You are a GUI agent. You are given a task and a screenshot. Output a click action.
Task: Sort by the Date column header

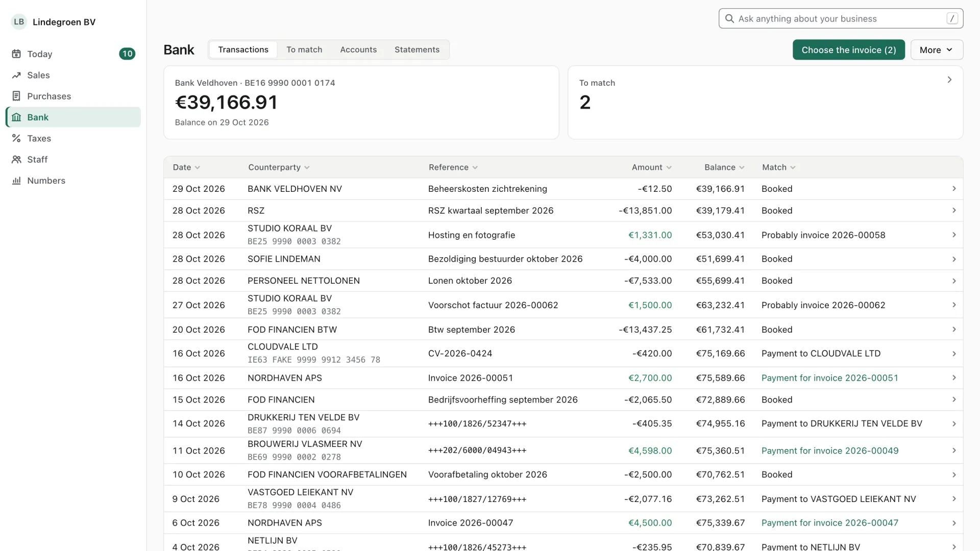(x=186, y=167)
